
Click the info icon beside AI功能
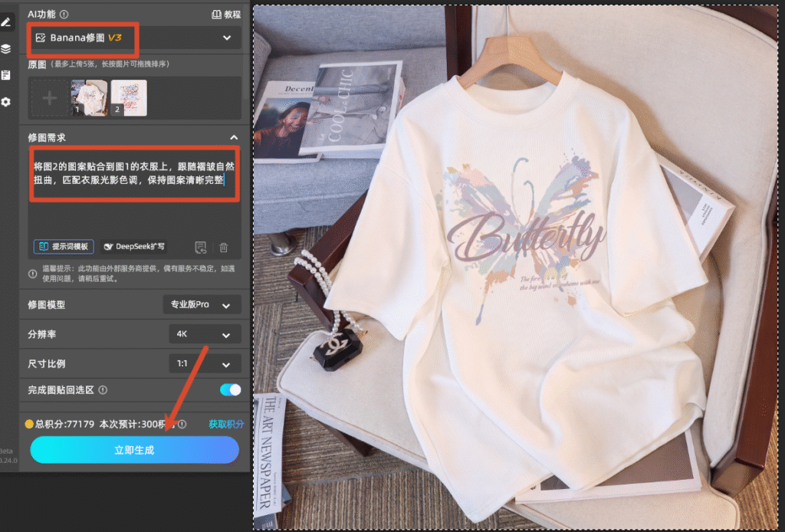(64, 14)
